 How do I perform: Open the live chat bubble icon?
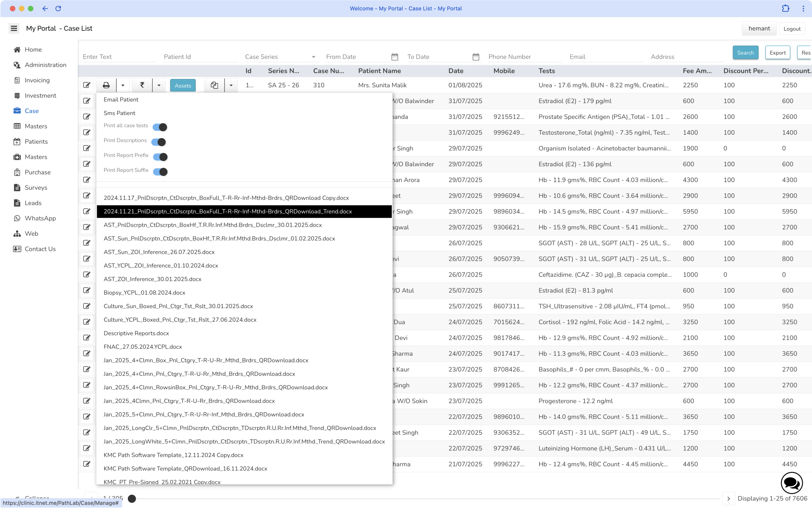(791, 483)
